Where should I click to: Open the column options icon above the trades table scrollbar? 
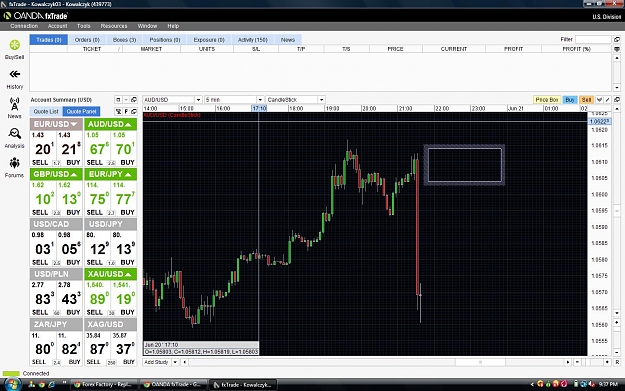point(617,49)
